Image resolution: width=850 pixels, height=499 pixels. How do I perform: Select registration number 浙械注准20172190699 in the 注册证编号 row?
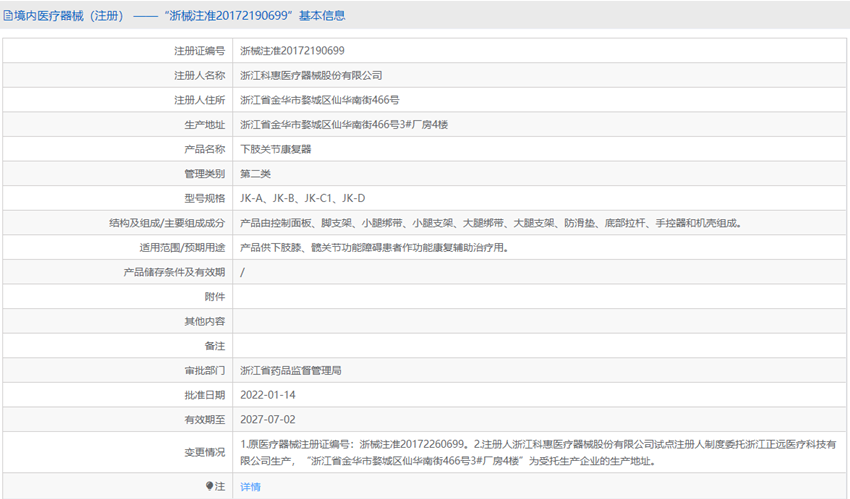click(x=292, y=51)
